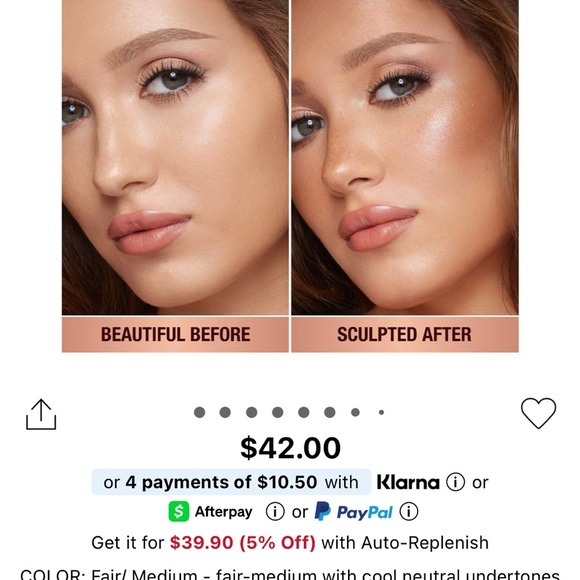Go to fourth carousel dot
580x580 pixels.
point(277,412)
